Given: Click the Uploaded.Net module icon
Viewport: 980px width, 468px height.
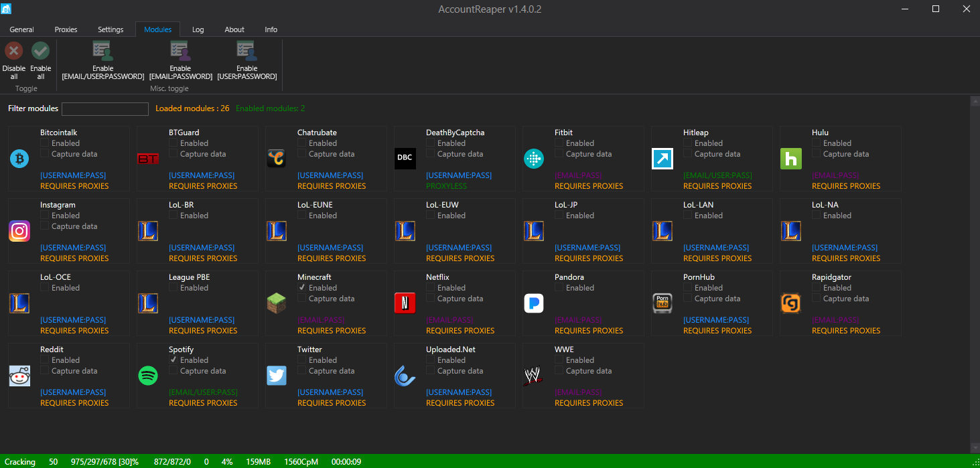Looking at the screenshot, I should [405, 376].
